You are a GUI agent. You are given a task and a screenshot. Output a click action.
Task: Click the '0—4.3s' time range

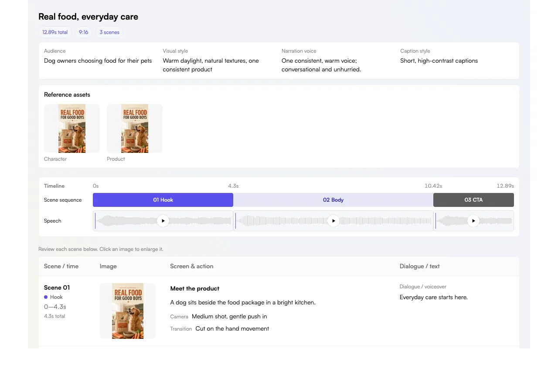(x=55, y=307)
